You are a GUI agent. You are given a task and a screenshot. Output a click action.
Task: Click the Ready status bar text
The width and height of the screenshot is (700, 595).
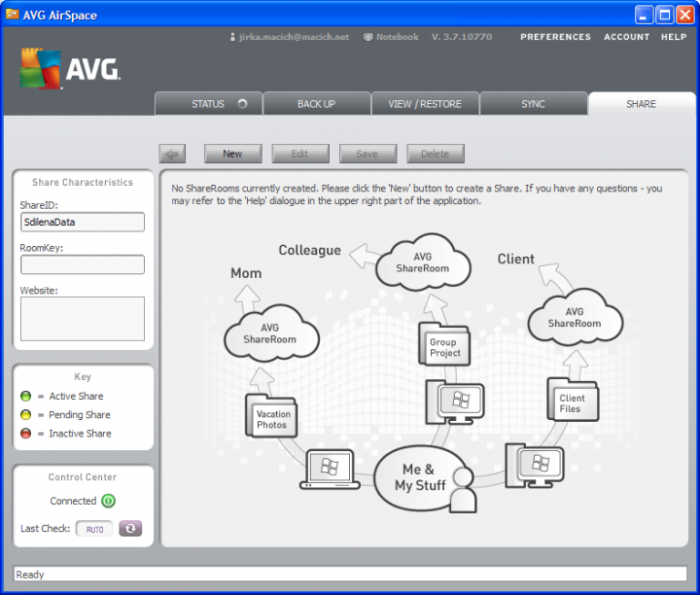(x=30, y=575)
